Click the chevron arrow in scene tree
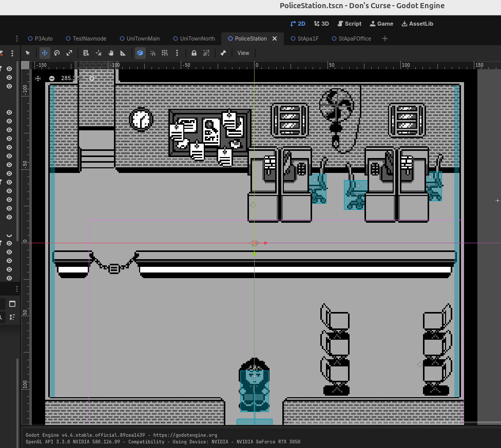This screenshot has height=448, width=501. tap(9, 236)
